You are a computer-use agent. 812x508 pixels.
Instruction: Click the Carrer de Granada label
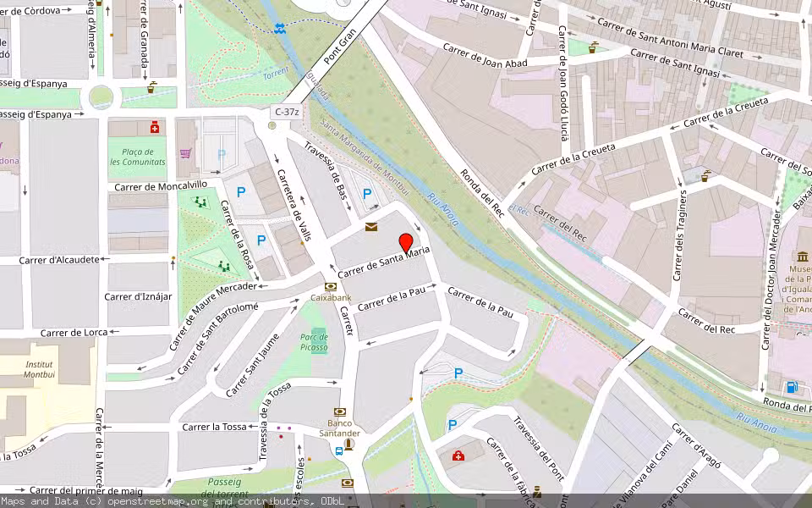pos(144,36)
